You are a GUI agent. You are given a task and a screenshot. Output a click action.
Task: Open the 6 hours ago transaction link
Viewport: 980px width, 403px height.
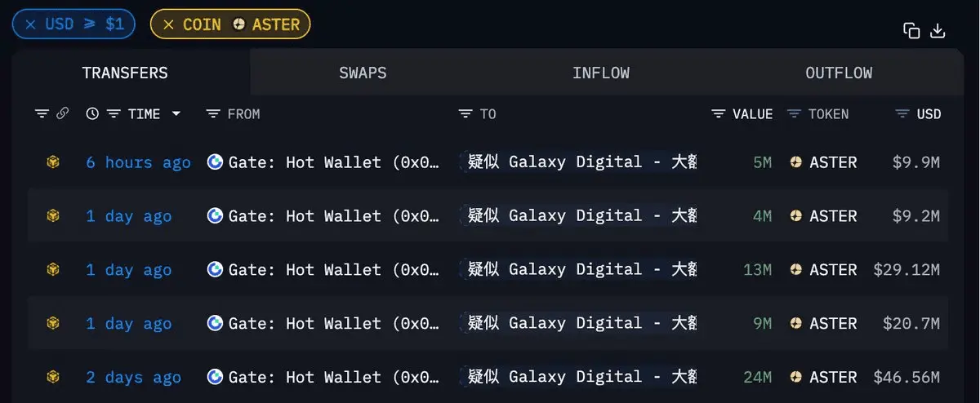pyautogui.click(x=138, y=162)
